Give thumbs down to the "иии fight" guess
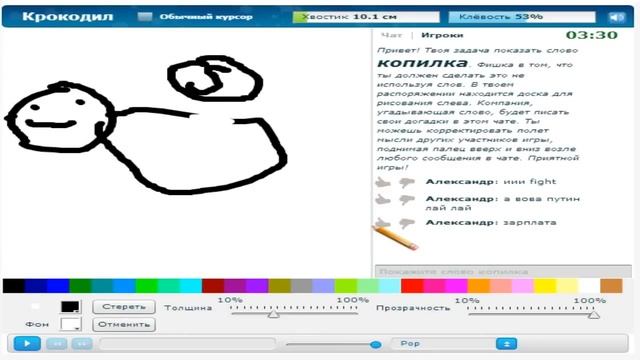 [407, 182]
